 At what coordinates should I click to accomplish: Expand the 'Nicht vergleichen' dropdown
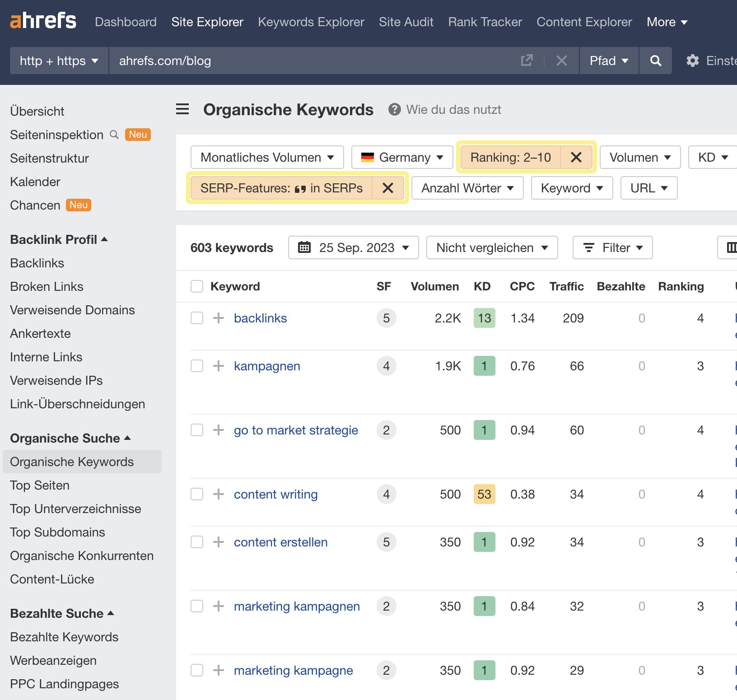pos(492,247)
